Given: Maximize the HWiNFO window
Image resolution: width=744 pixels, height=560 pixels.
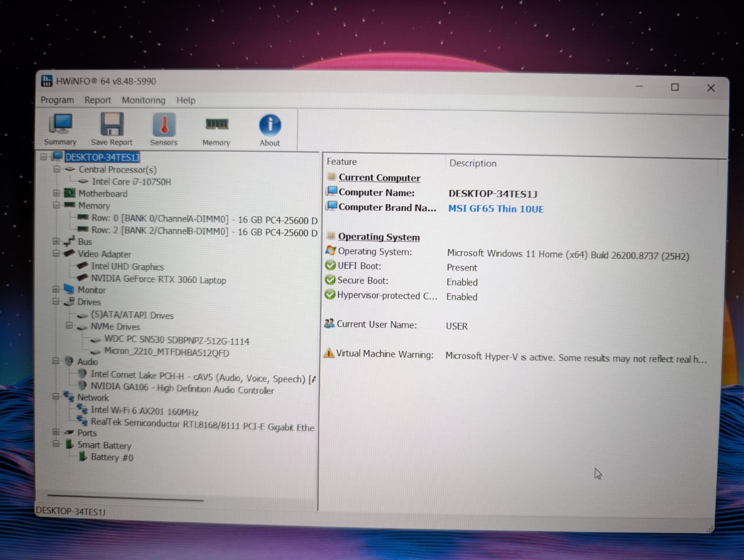Looking at the screenshot, I should pos(675,87).
